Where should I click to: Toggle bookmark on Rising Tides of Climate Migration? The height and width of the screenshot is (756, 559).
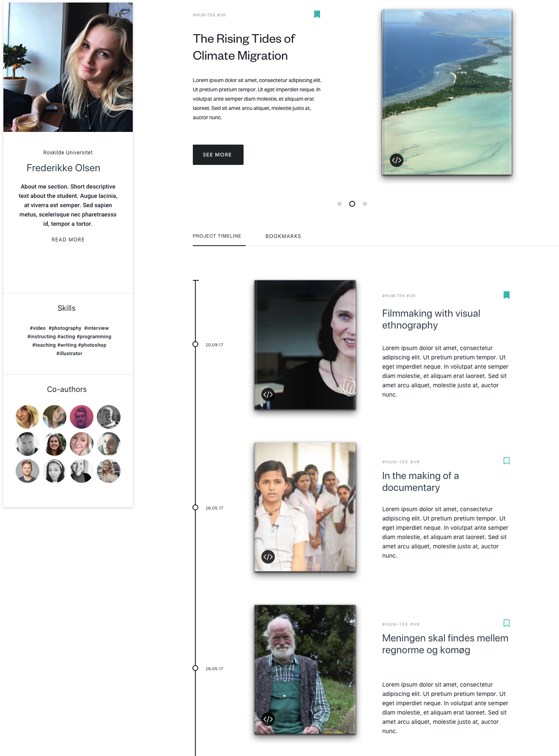click(x=317, y=14)
